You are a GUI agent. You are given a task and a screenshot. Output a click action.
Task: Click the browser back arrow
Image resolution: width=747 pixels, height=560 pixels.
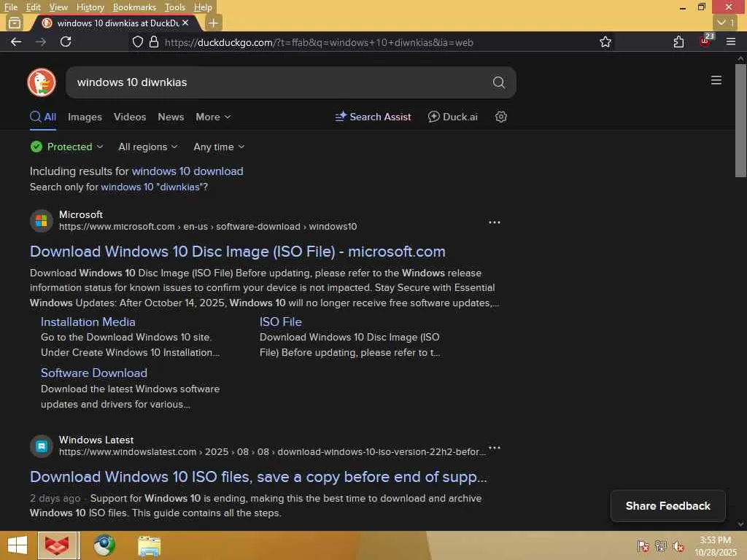coord(16,42)
